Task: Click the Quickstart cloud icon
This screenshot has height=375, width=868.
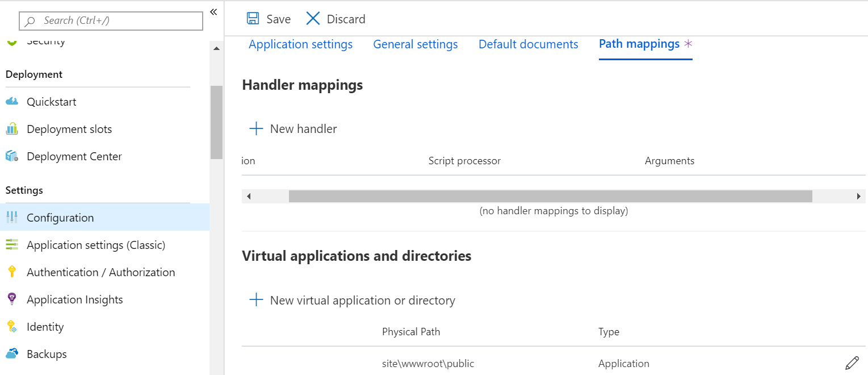Action: pos(12,102)
